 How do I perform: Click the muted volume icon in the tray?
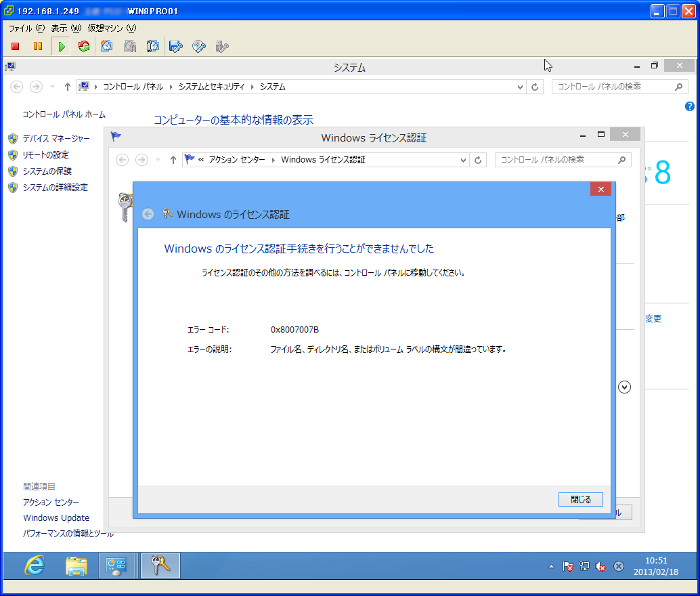(x=600, y=566)
